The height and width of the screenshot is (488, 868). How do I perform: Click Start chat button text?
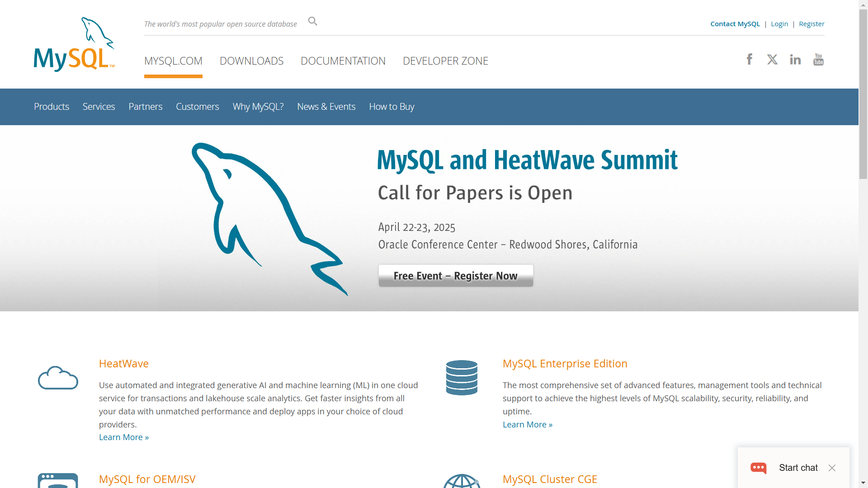(798, 468)
